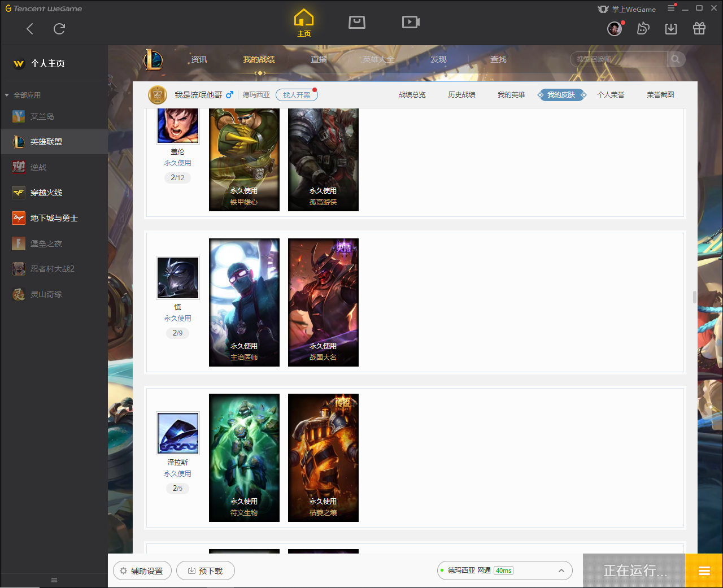Click 盖伦 champion portrait
This screenshot has height=588, width=723.
click(178, 125)
